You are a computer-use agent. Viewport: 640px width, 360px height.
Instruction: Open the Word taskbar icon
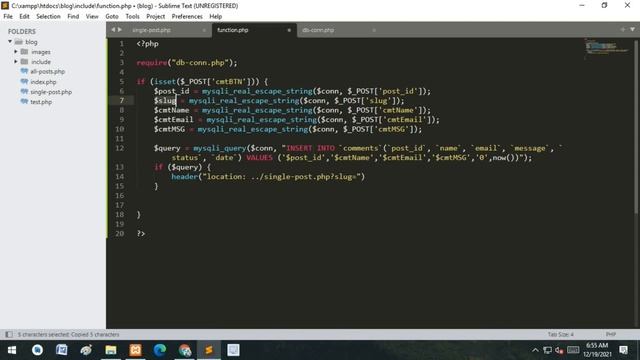[x=62, y=350]
